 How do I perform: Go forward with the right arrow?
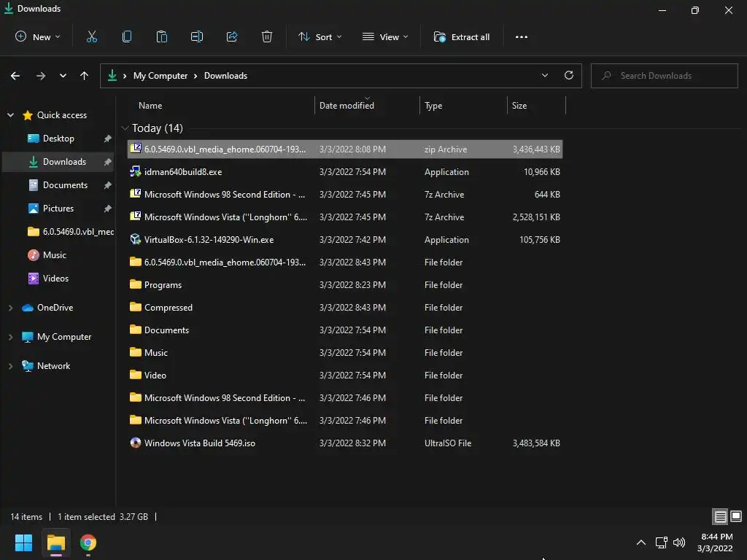point(41,76)
